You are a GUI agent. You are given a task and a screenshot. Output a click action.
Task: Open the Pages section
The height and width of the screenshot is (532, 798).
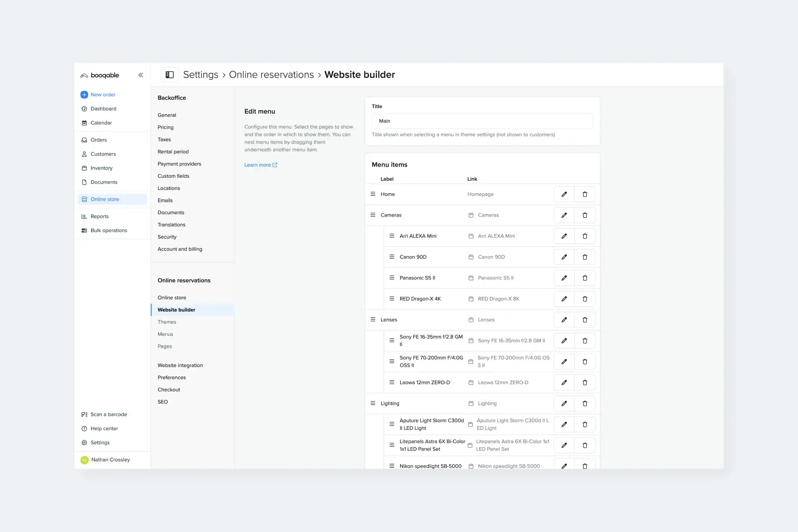point(165,346)
